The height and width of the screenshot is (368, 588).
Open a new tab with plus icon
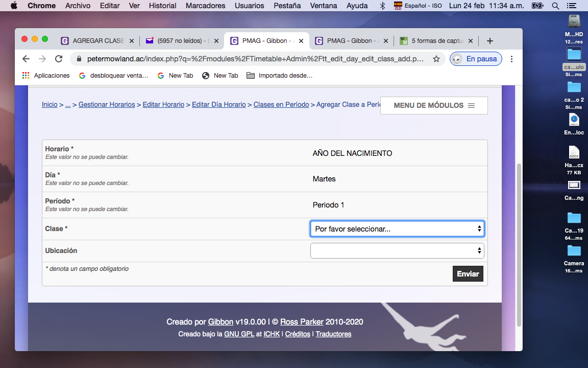(x=490, y=41)
